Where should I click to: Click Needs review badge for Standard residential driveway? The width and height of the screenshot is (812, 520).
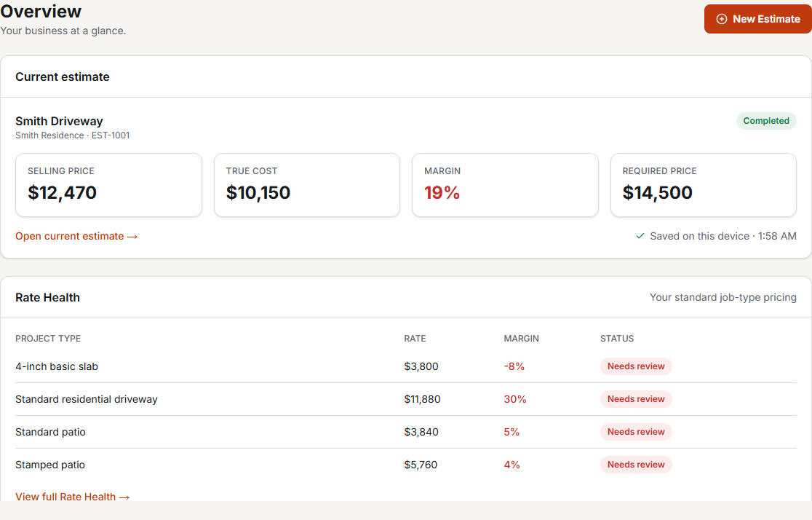[636, 399]
